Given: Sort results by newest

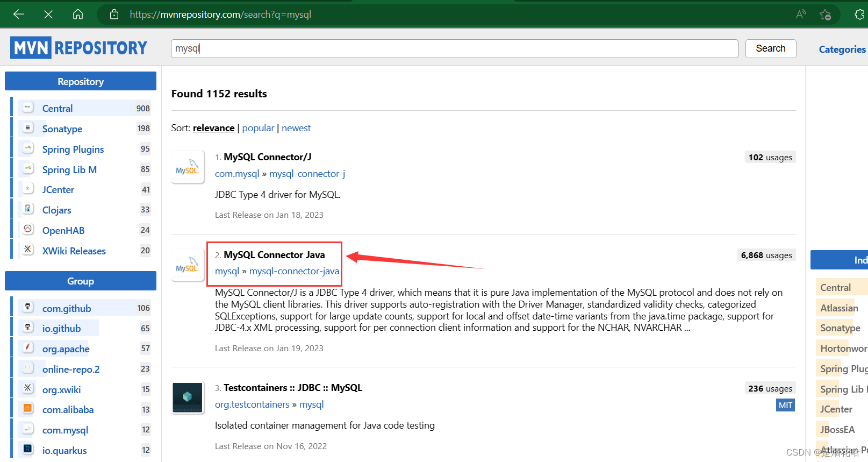Looking at the screenshot, I should (296, 128).
